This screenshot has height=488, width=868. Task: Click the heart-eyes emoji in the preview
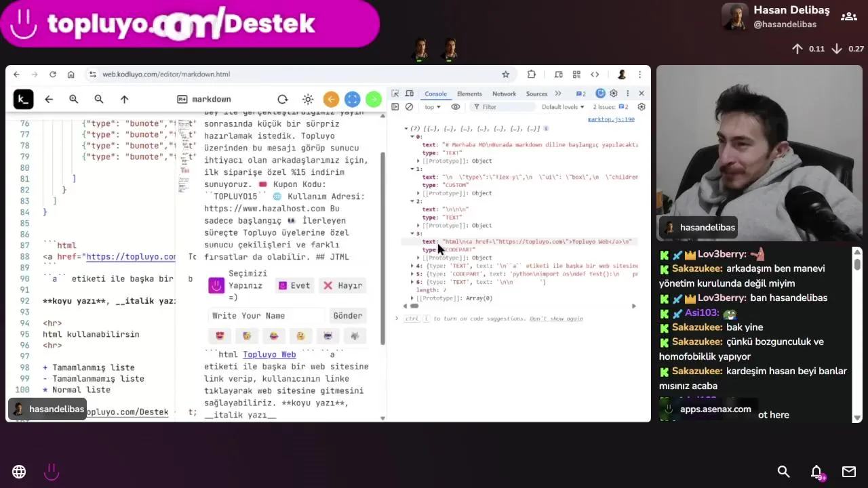click(220, 335)
